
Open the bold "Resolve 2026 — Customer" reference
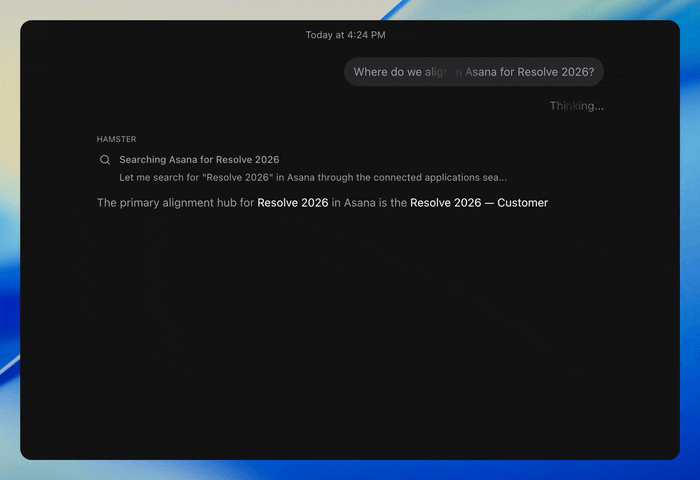pos(479,203)
